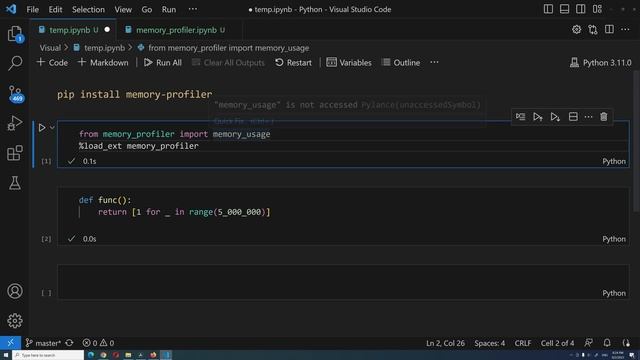Expand run options chevron beside cell run button
Screen dimensions: 640x360
click(52, 128)
